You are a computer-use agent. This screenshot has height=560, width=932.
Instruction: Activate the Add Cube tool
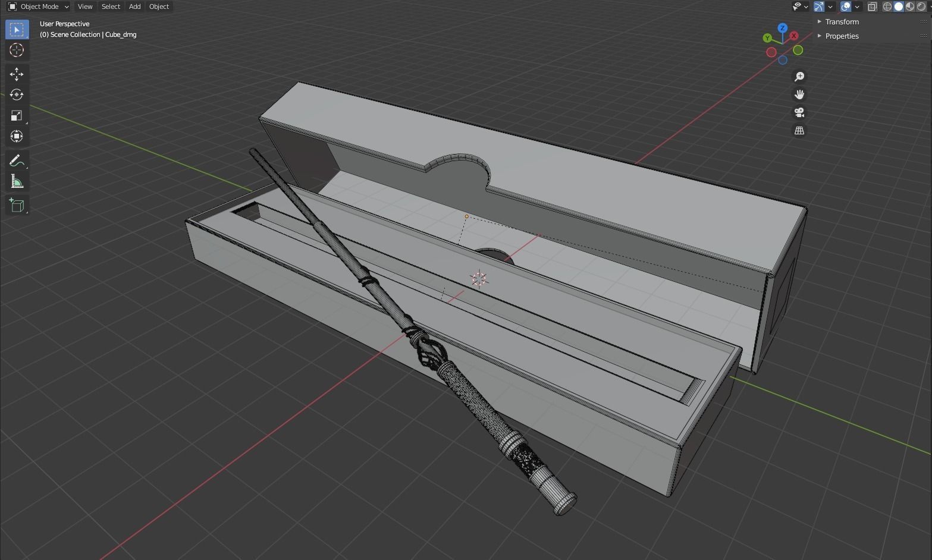coord(17,205)
